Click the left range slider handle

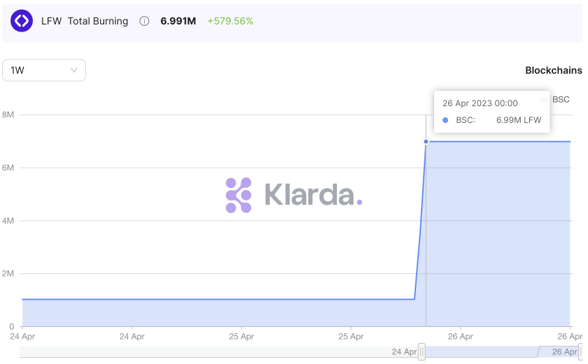click(x=422, y=351)
